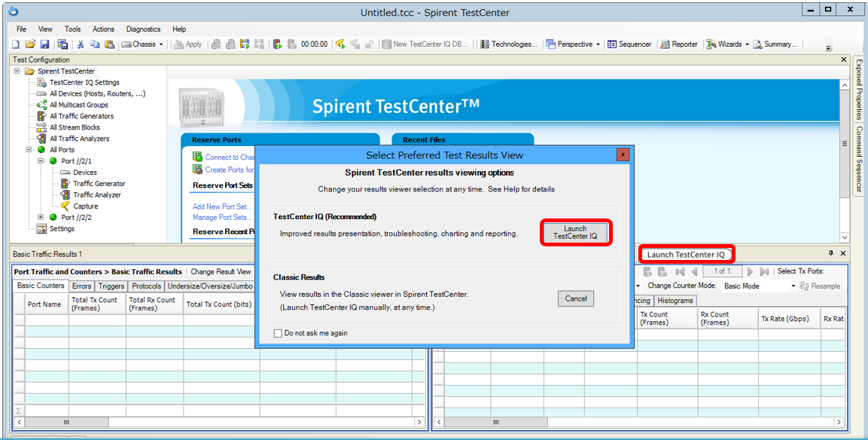This screenshot has width=868, height=440.
Task: Collapse the All Ports tree node
Action: [x=29, y=150]
